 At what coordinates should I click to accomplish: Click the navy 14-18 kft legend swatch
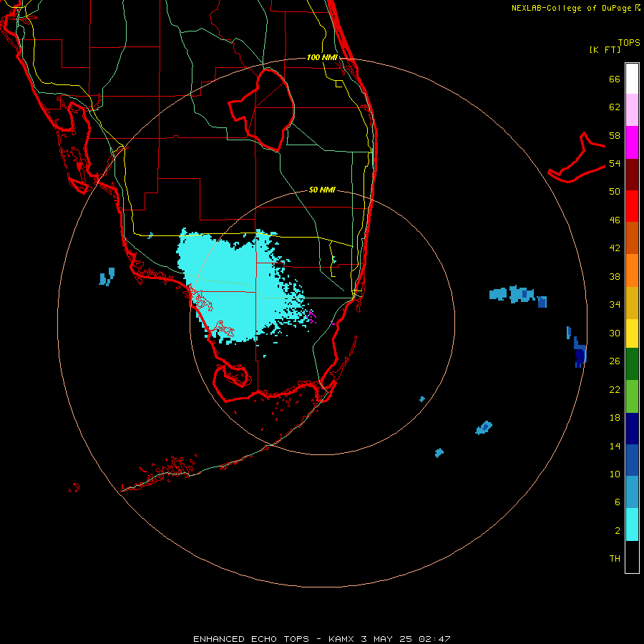point(632,429)
